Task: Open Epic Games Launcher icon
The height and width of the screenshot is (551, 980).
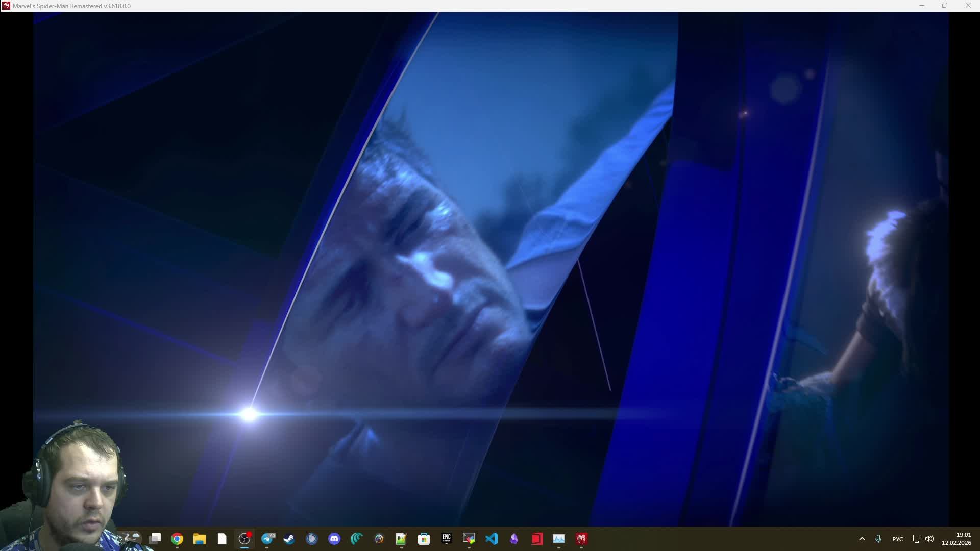Action: point(447,539)
